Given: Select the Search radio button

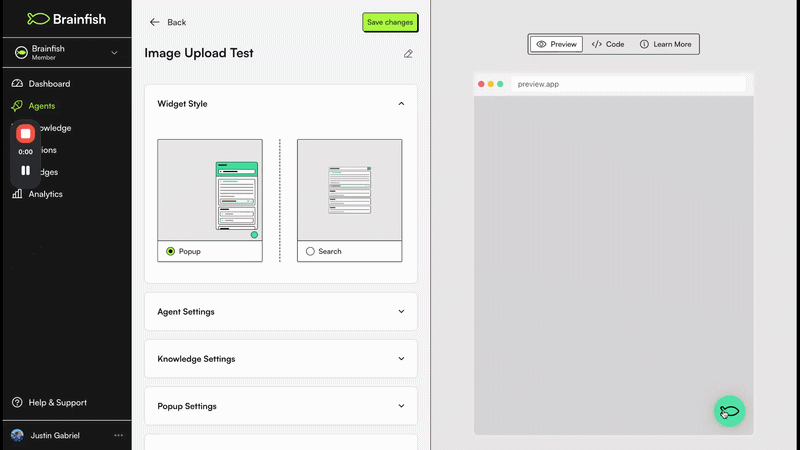Looking at the screenshot, I should tap(310, 251).
